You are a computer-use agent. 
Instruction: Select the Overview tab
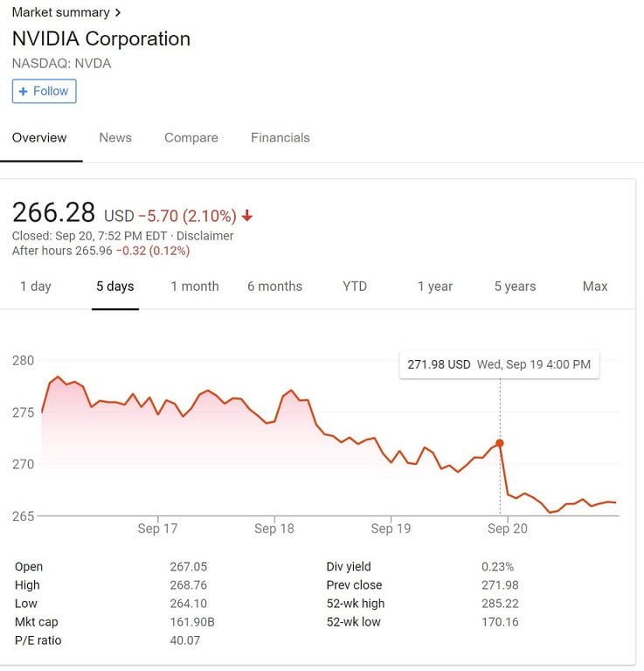pos(39,137)
